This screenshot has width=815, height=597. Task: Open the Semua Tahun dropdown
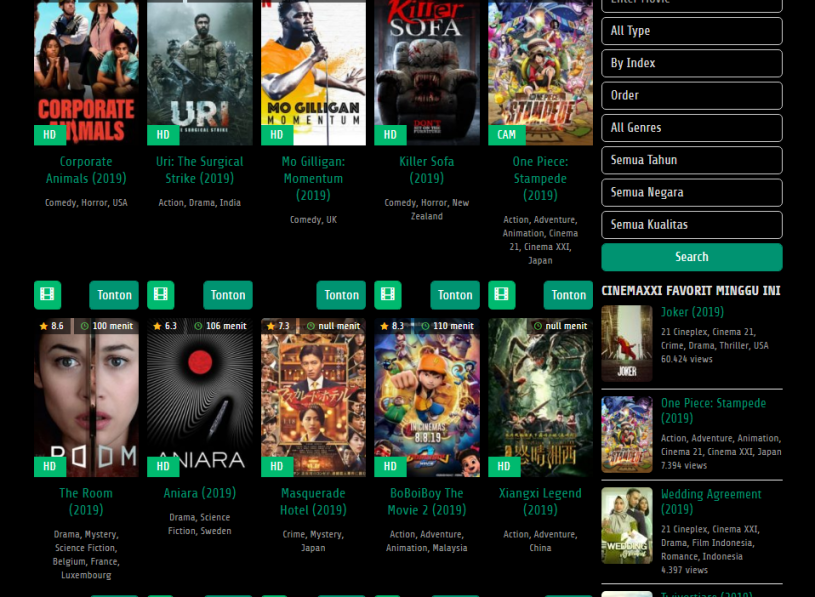coord(692,160)
